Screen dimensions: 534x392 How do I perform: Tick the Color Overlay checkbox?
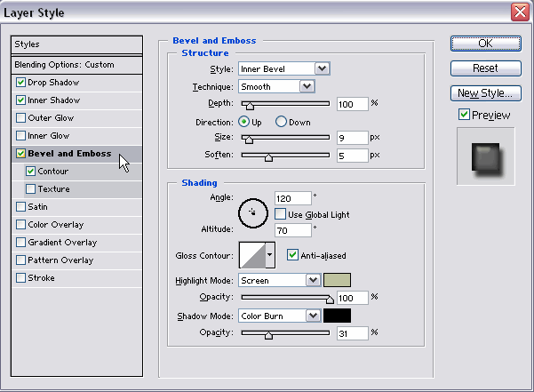tap(20, 224)
